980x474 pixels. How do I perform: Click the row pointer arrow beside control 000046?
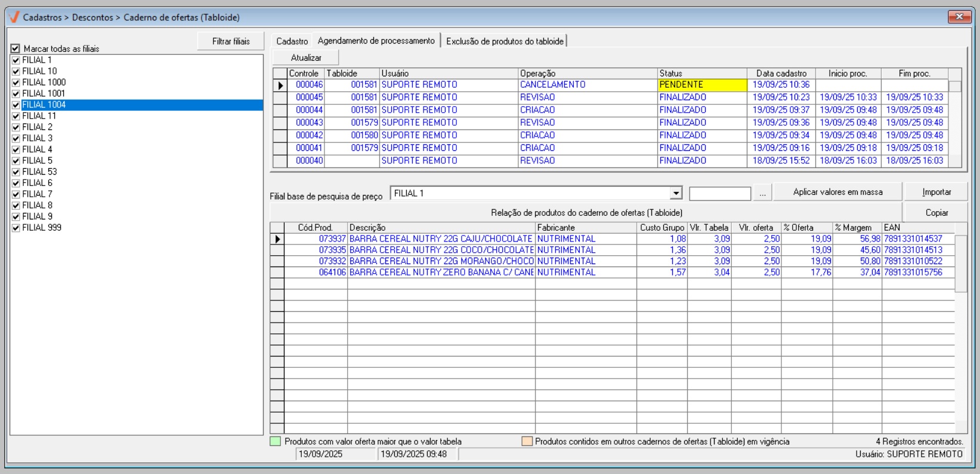280,85
